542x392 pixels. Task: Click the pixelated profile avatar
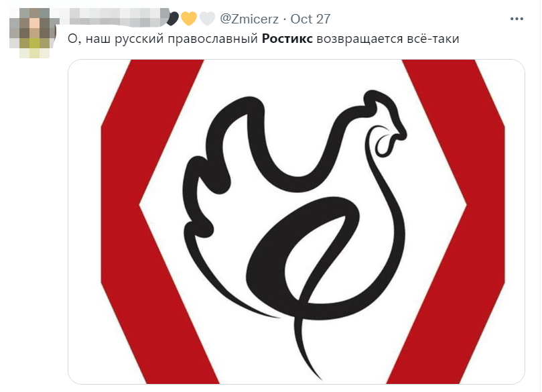(33, 33)
